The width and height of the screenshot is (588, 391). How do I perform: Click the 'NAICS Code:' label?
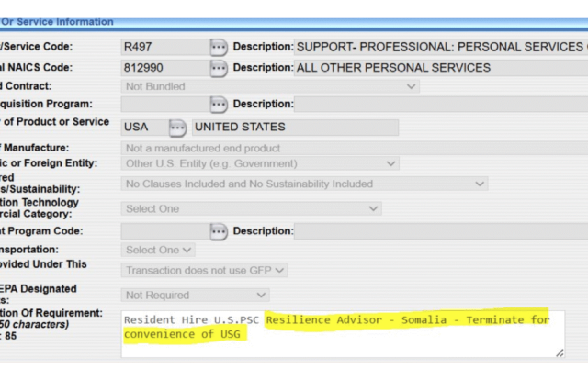[x=40, y=67]
